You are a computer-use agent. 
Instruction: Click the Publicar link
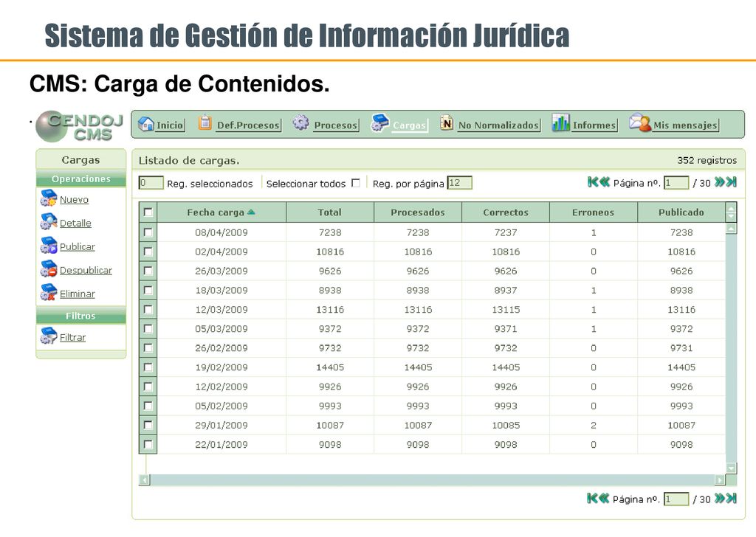(77, 246)
